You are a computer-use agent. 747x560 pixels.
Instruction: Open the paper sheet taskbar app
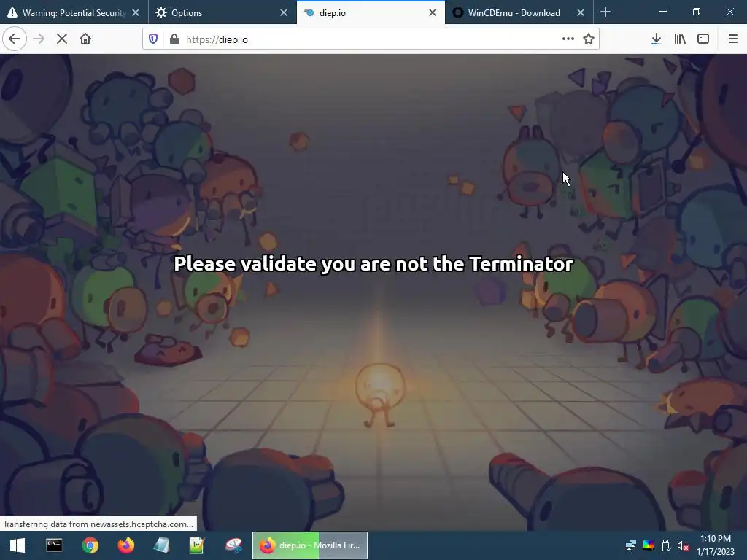pos(161,545)
